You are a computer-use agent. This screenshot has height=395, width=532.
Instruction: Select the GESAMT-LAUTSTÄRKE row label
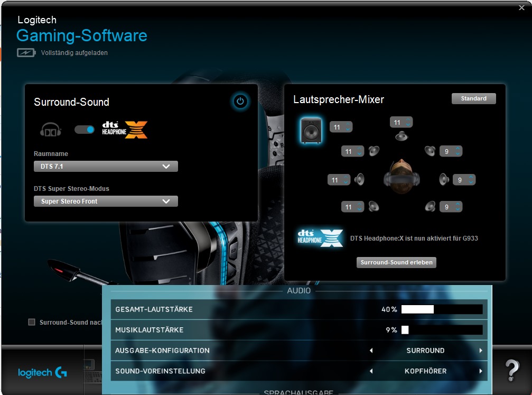click(x=154, y=309)
